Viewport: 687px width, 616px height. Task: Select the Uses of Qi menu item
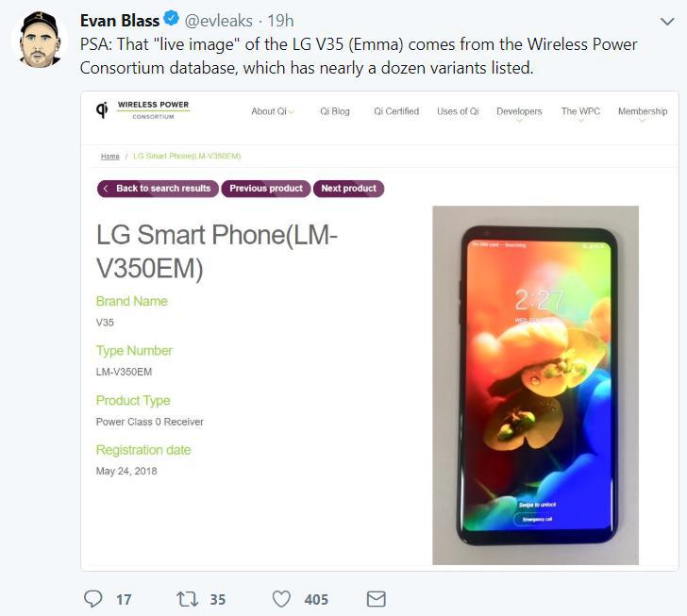click(x=458, y=111)
